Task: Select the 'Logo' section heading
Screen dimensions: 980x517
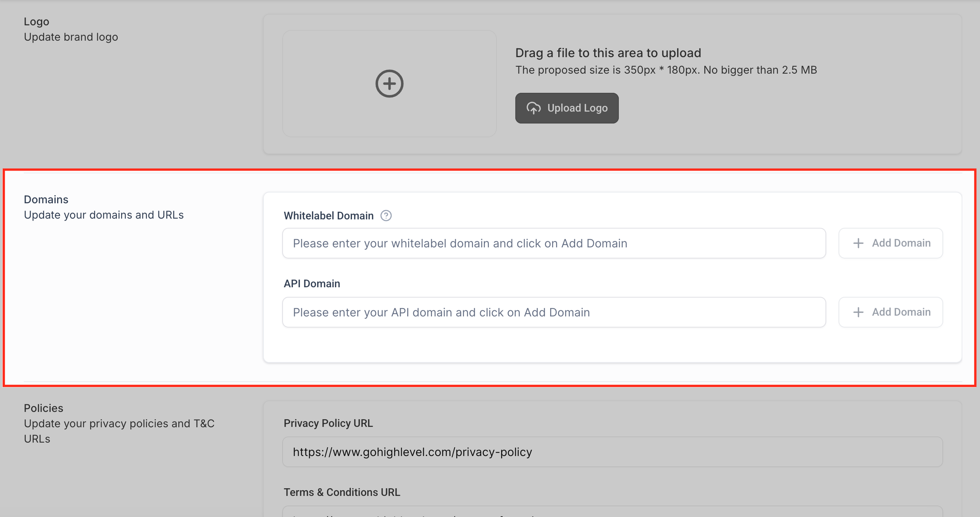Action: pos(36,21)
